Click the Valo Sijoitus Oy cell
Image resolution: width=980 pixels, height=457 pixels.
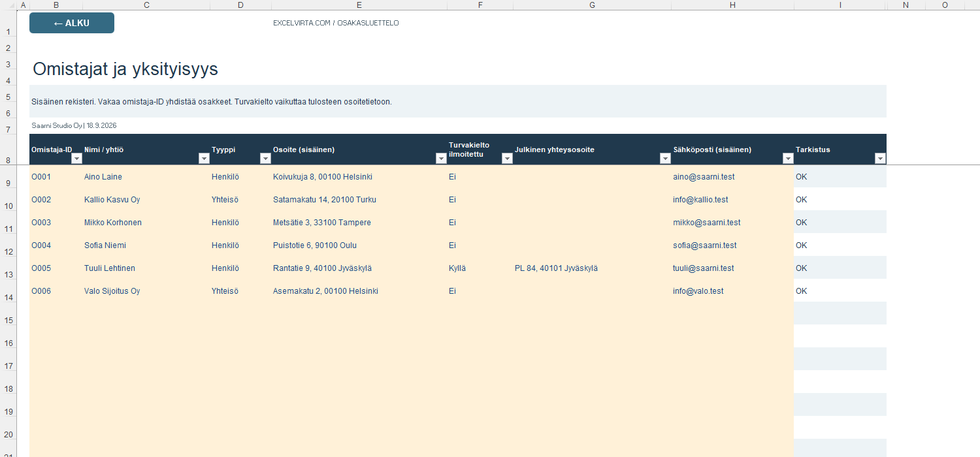[x=146, y=291]
